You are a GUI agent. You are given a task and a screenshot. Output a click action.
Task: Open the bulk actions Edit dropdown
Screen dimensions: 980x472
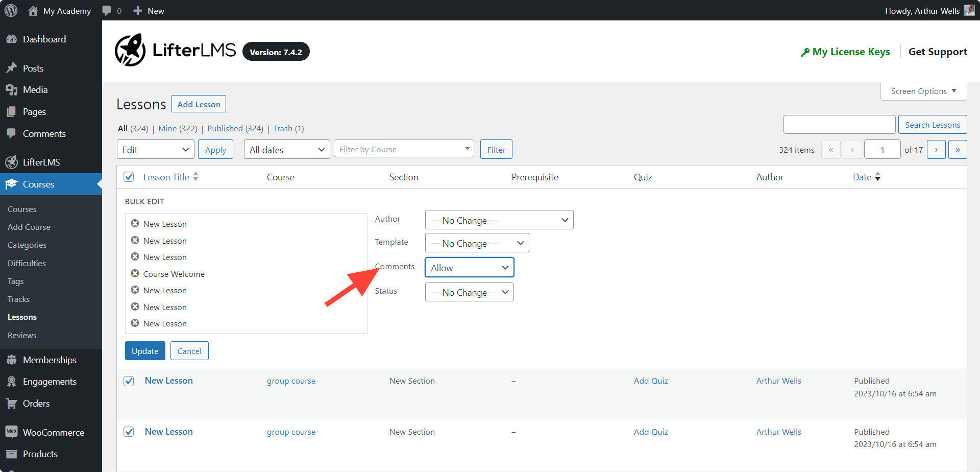156,150
